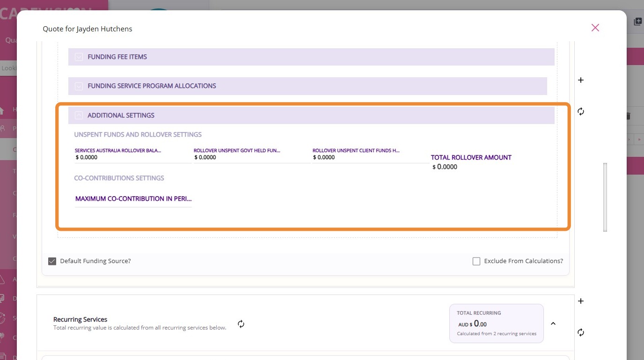644x360 pixels.
Task: Click the Calculated from 2 recurring services note
Action: tap(497, 334)
